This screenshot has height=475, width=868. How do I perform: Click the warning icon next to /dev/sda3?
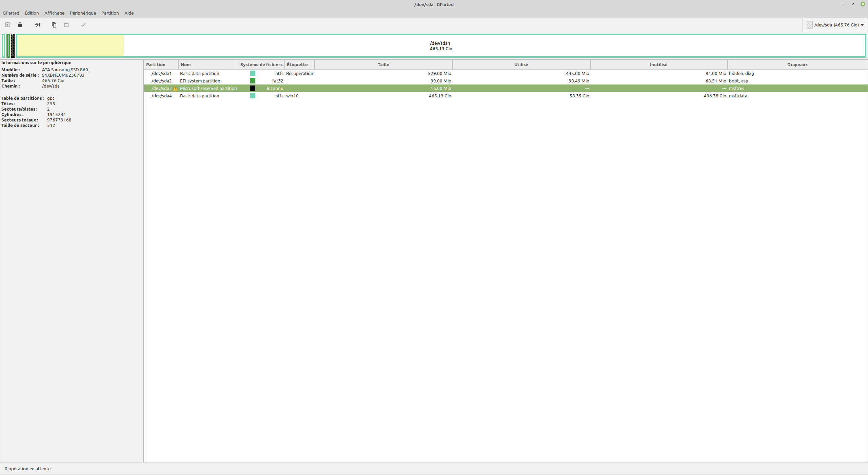click(x=175, y=89)
